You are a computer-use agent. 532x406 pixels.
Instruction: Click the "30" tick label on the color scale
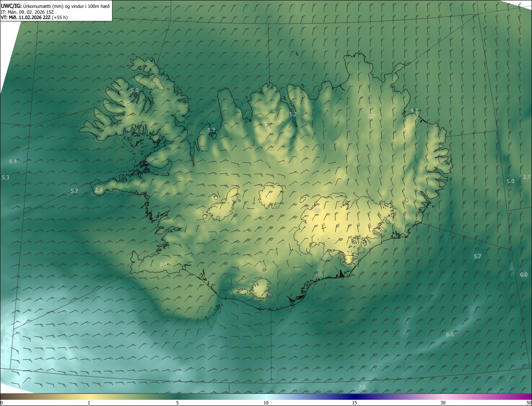click(x=443, y=403)
